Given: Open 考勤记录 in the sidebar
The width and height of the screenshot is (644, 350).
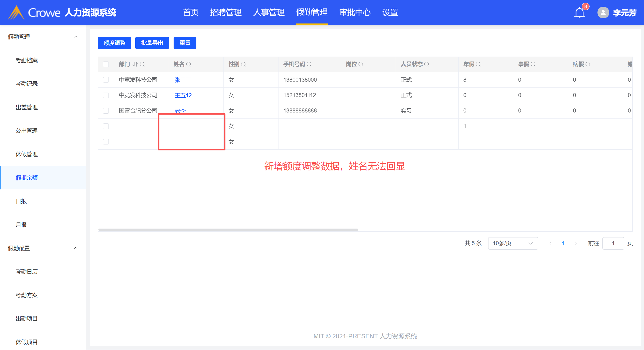Looking at the screenshot, I should [x=26, y=84].
